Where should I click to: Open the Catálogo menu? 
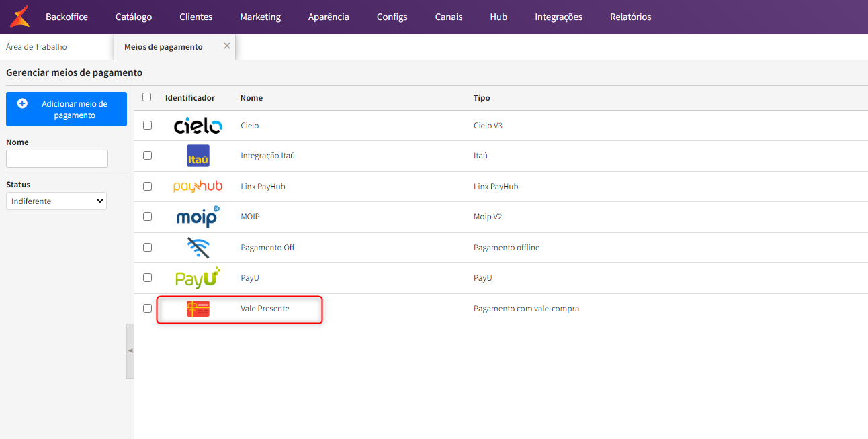(134, 17)
